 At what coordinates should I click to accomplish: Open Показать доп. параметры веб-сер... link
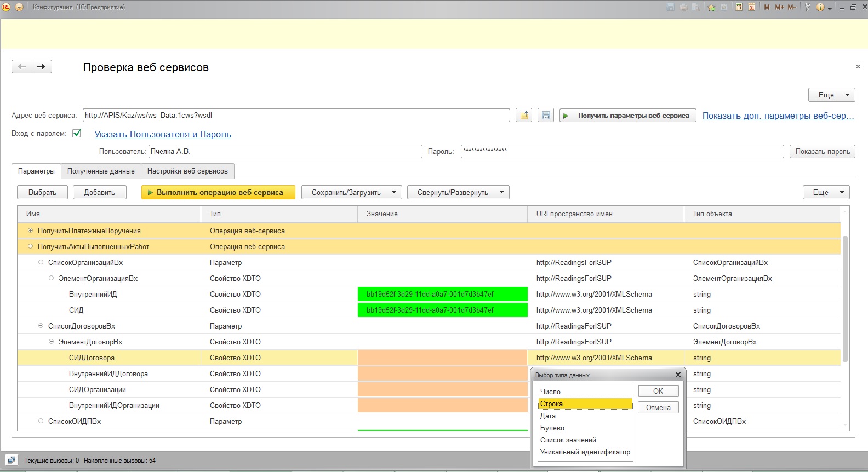coord(778,116)
